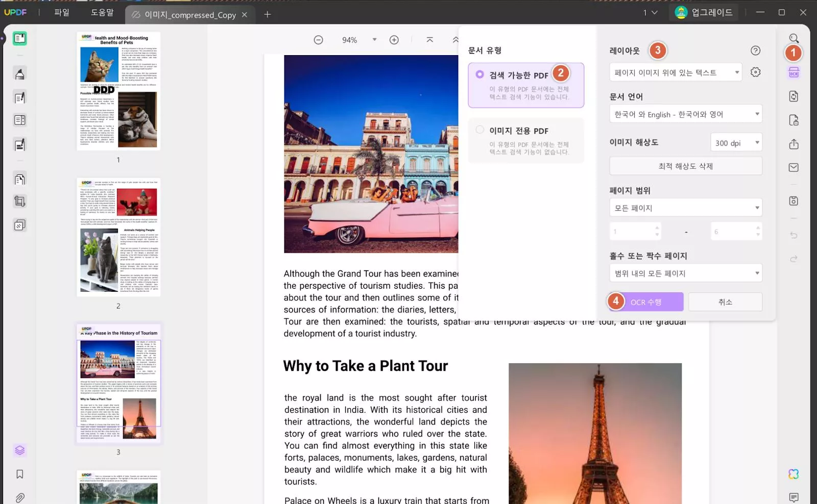Click the OCR tool icon in right sidebar
The height and width of the screenshot is (504, 817).
click(794, 73)
